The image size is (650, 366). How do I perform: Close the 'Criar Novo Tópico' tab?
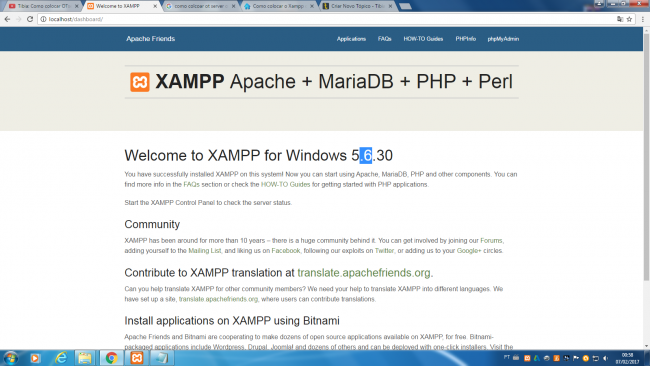coord(390,6)
